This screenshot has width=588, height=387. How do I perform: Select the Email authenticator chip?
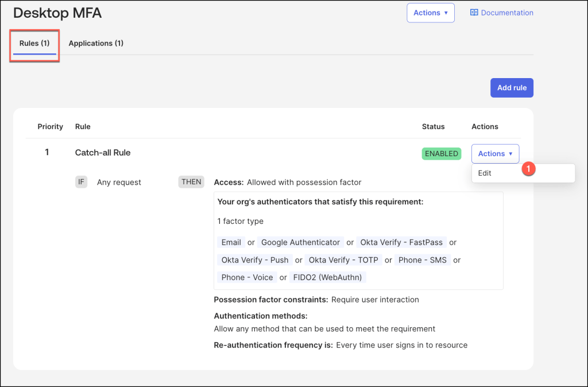(231, 242)
